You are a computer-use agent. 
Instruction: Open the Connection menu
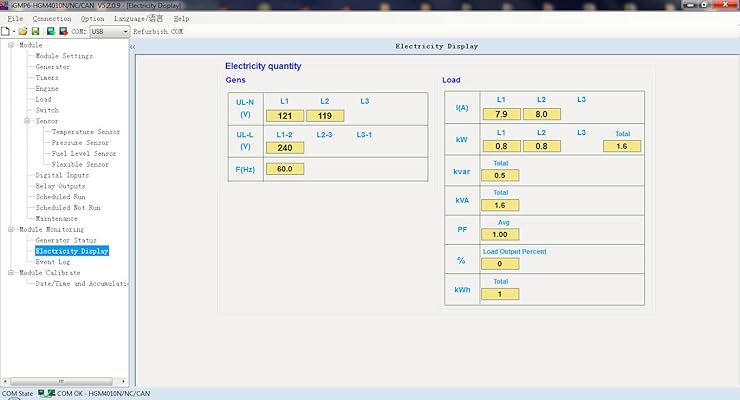[x=52, y=18]
